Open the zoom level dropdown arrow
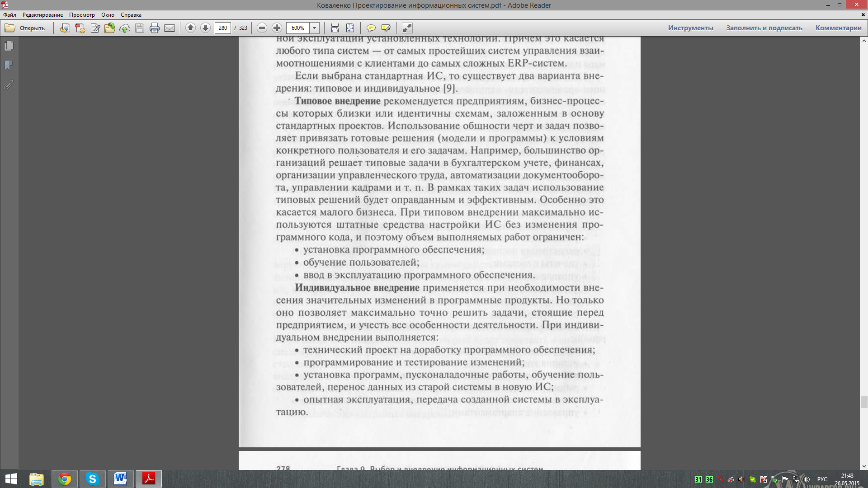Screen dimensions: 868x488 tap(315, 28)
